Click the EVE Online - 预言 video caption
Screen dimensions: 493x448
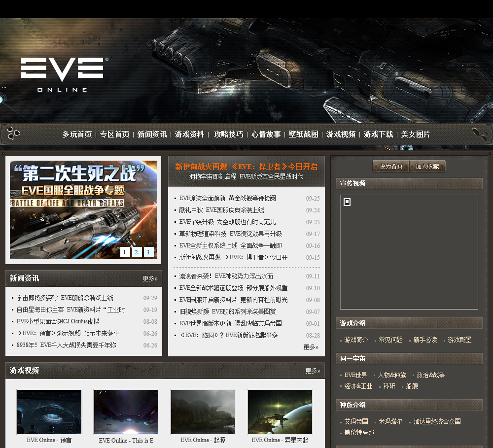49,441
